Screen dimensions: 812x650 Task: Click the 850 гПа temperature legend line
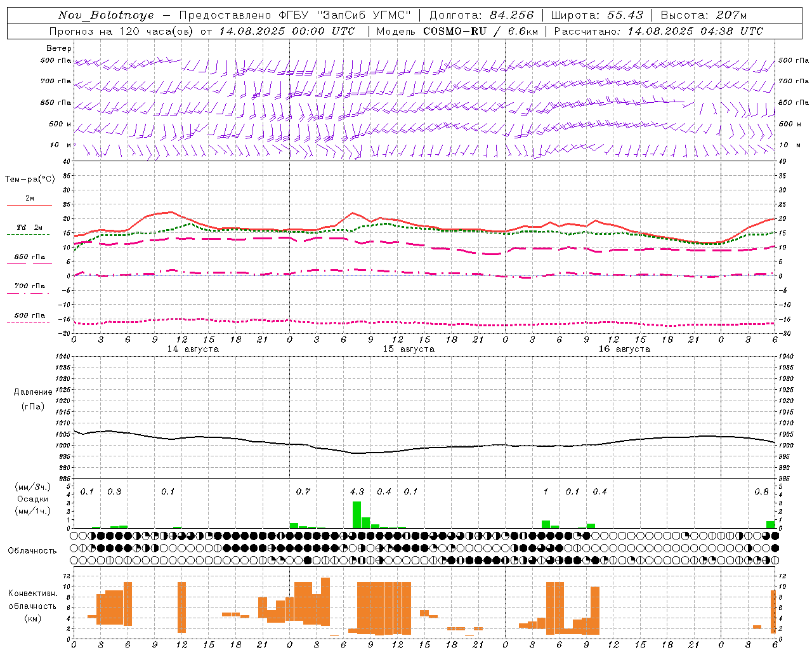point(29,263)
